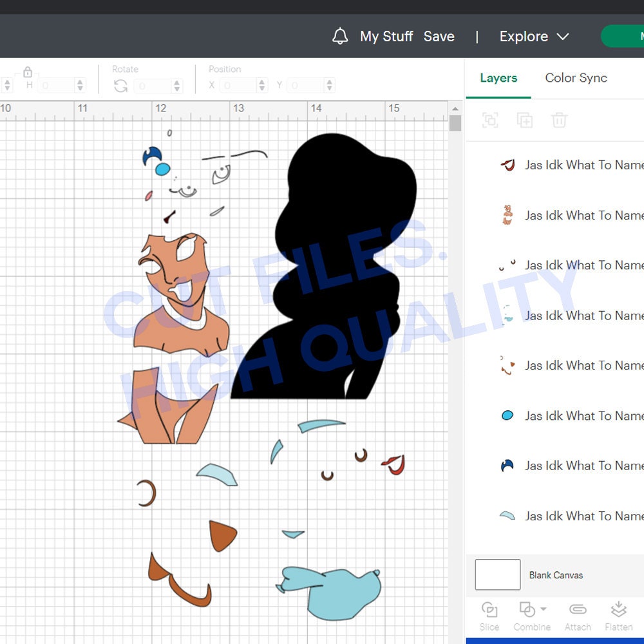The image size is (644, 644).
Task: Select the layer with red lips thumbnail
Action: coord(555,165)
